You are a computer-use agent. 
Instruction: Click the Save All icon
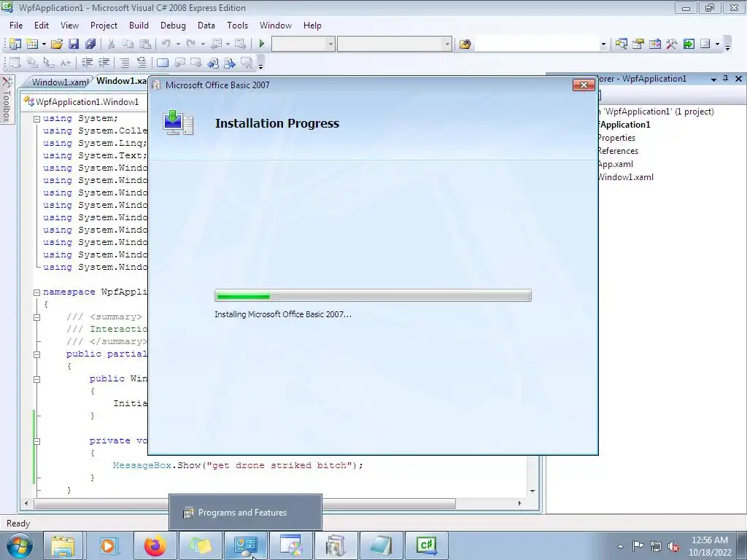point(90,44)
